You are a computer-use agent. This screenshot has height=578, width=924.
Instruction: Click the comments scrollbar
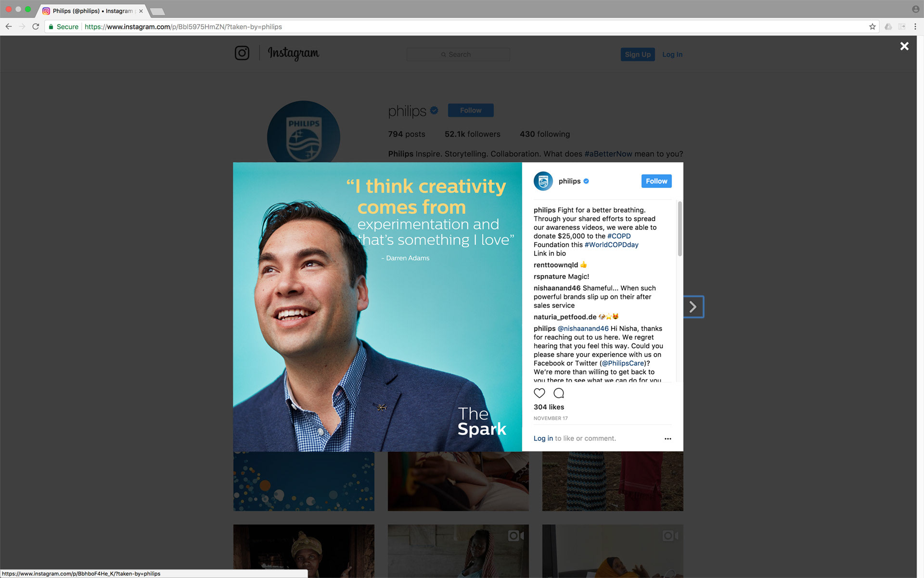point(680,229)
